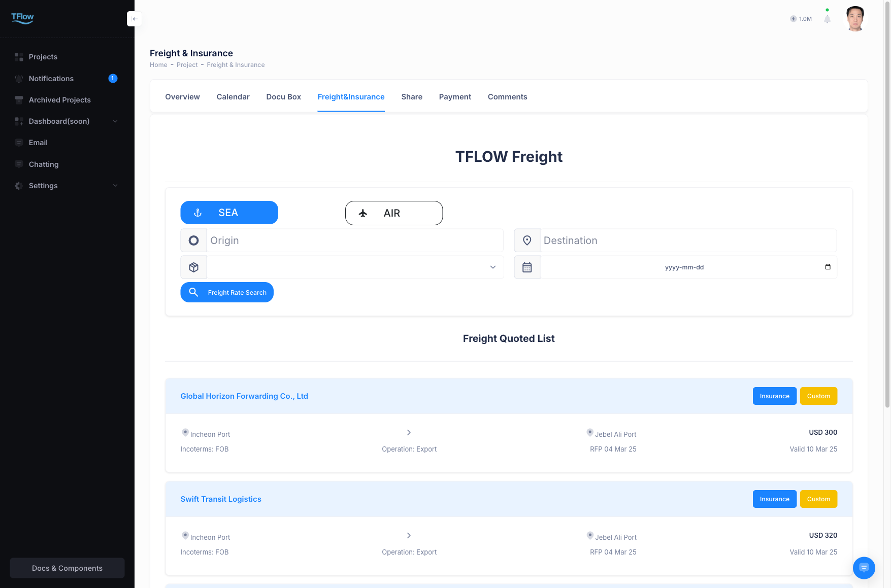Click the yyyy-mm-dd date field
The height and width of the screenshot is (588, 891).
688,267
